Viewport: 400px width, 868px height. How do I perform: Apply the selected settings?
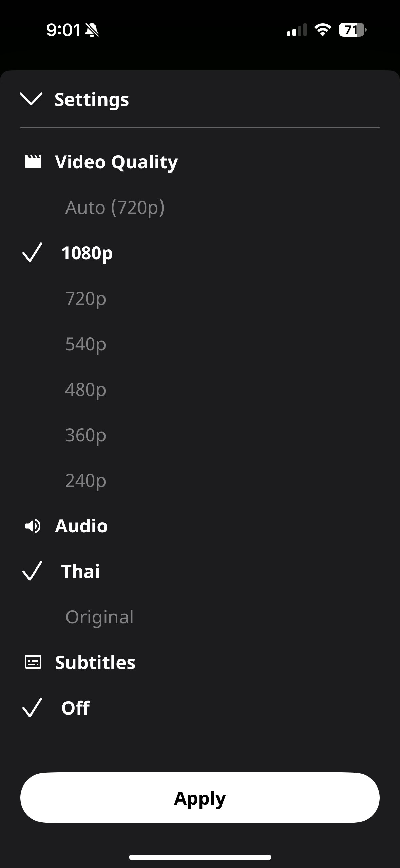(x=200, y=798)
